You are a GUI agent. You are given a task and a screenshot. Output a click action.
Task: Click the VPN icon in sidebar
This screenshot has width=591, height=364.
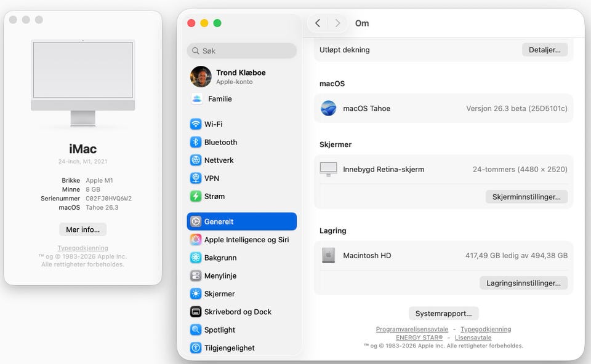pos(196,178)
